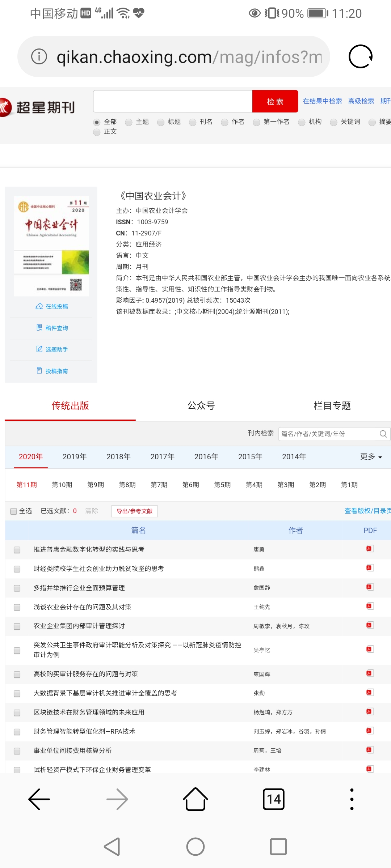Download PDF for 浅谈农业会计存在的问题及其对策
This screenshot has width=391, height=868.
pyautogui.click(x=369, y=606)
